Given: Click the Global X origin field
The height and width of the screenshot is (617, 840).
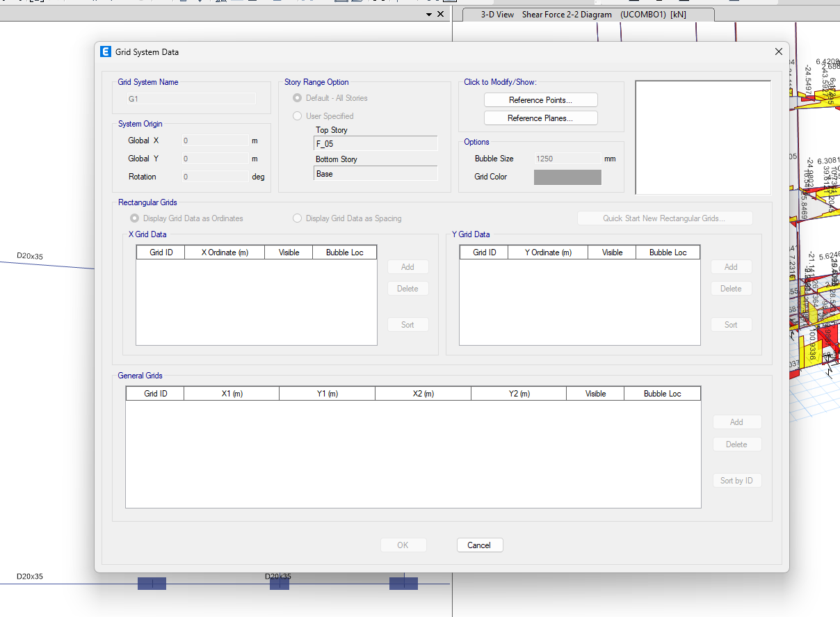Looking at the screenshot, I should pyautogui.click(x=214, y=141).
